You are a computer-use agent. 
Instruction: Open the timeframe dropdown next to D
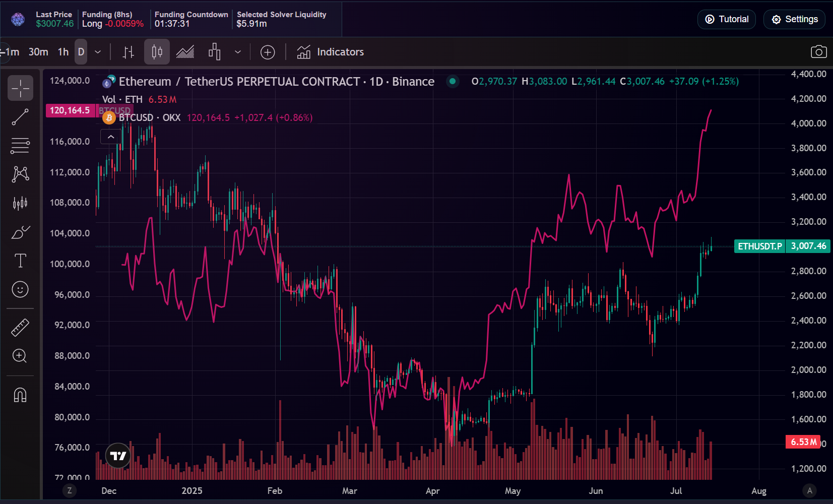98,51
